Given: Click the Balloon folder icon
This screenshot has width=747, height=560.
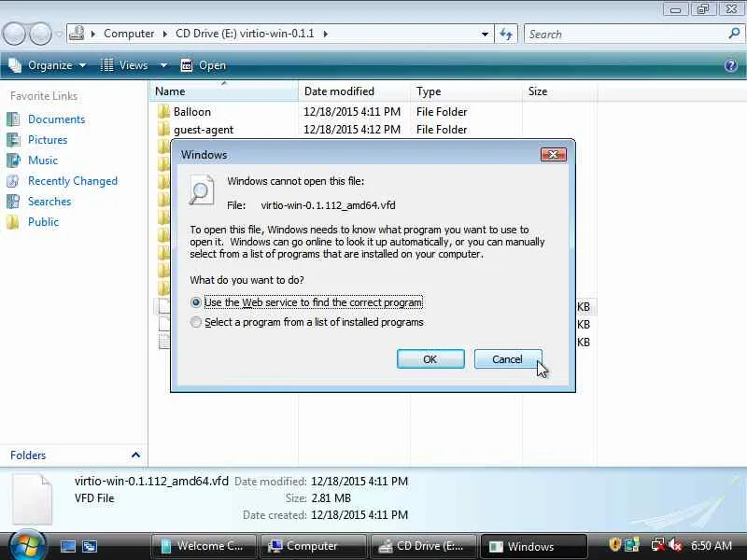Looking at the screenshot, I should (x=163, y=111).
